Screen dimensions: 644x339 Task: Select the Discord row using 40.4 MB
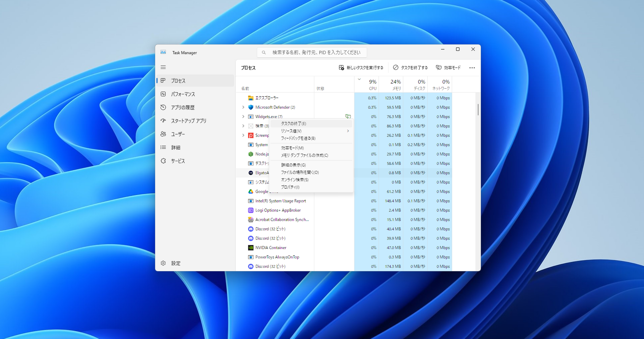(x=344, y=229)
